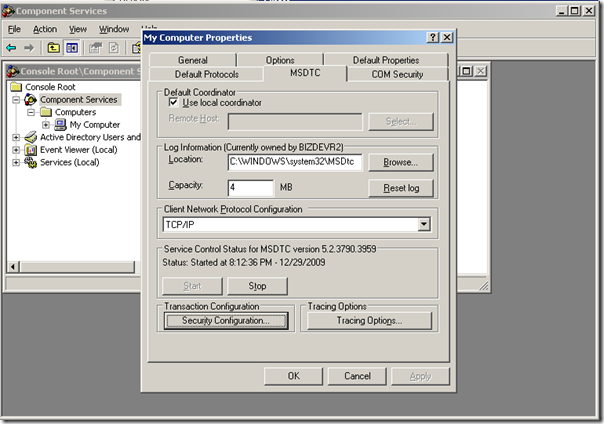Toggle Use local coordinator checkbox

pos(173,102)
